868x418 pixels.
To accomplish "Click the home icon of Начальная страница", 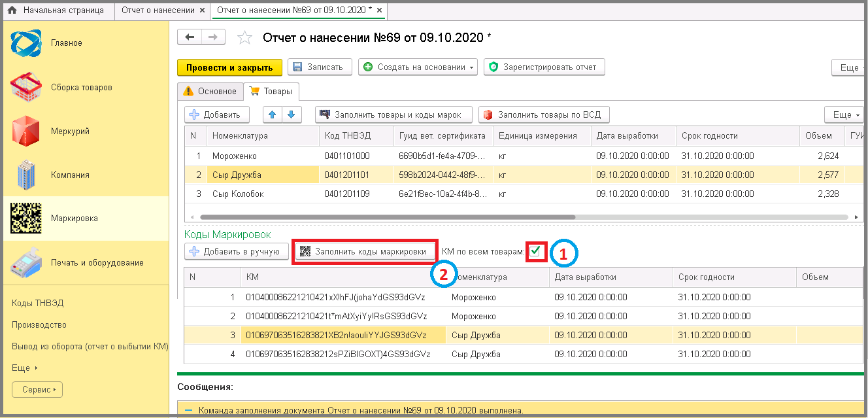I will 12,10.
